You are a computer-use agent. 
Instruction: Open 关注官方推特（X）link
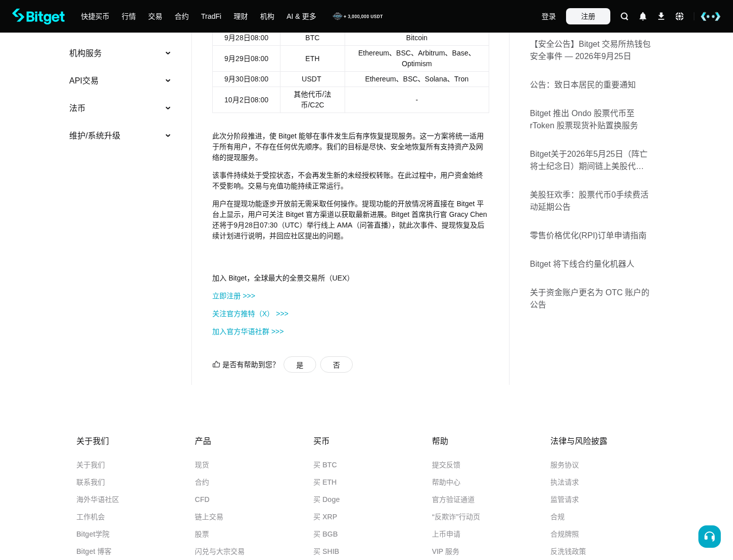click(x=250, y=314)
